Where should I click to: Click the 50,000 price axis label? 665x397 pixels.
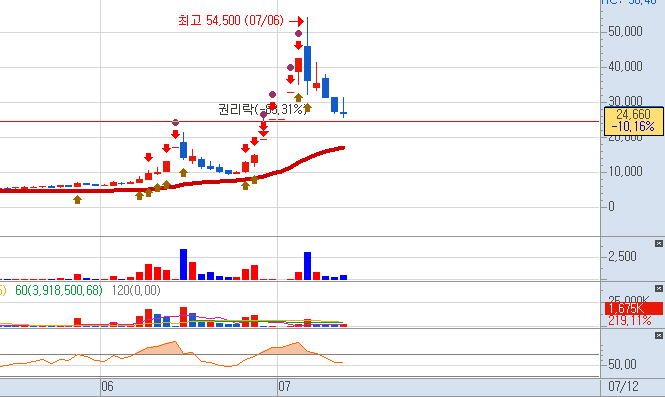[625, 31]
